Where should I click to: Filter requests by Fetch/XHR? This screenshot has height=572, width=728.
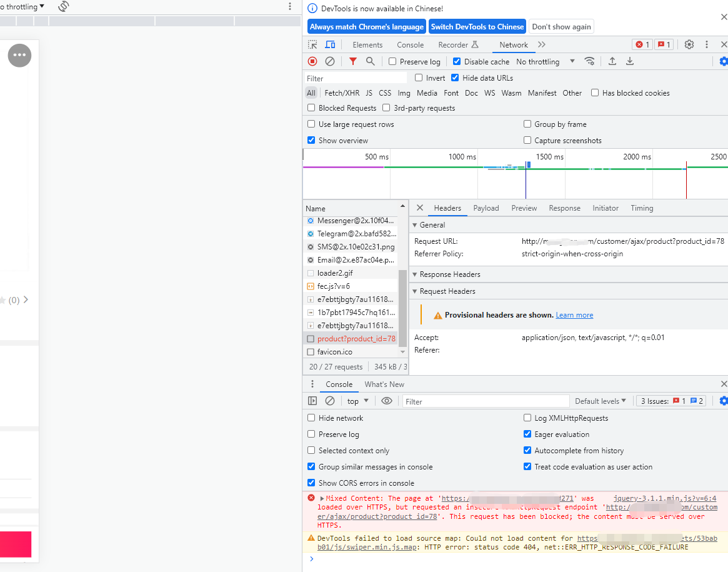pyautogui.click(x=342, y=93)
